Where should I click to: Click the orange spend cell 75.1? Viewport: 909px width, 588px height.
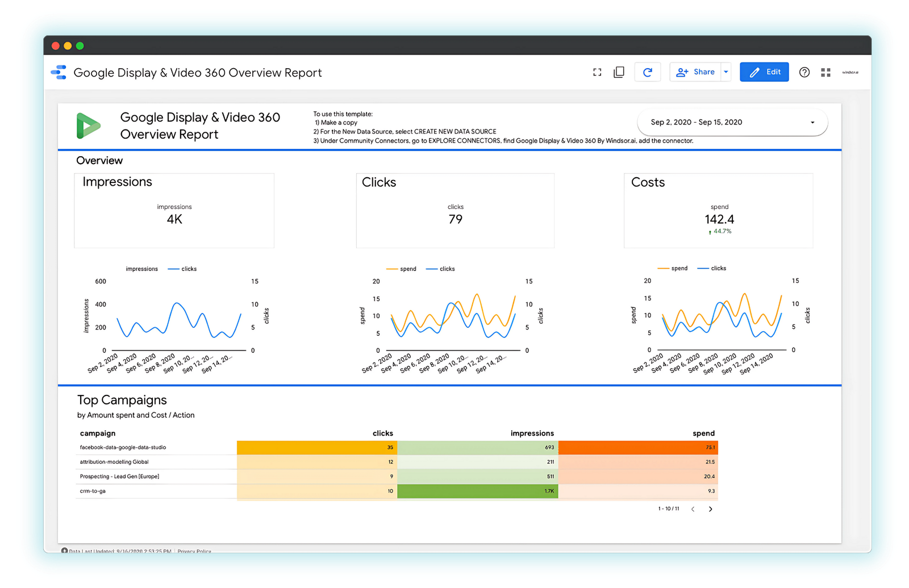click(x=638, y=448)
